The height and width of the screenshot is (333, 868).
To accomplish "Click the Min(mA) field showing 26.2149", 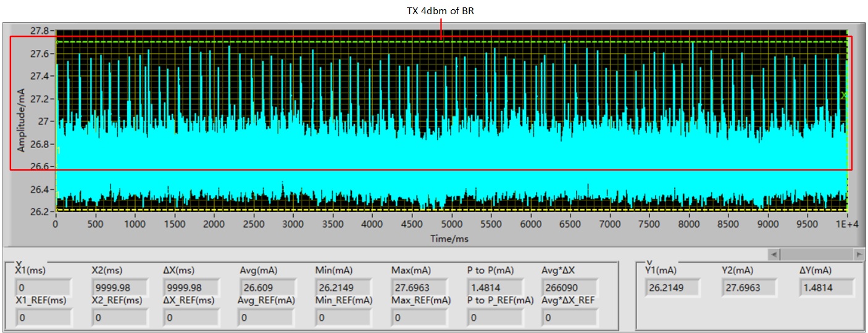I will tap(344, 287).
